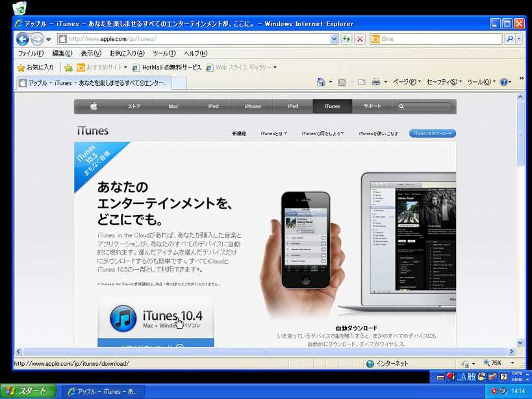Image resolution: width=532 pixels, height=399 pixels.
Task: Open the 編集(E) menu
Action: 62,53
